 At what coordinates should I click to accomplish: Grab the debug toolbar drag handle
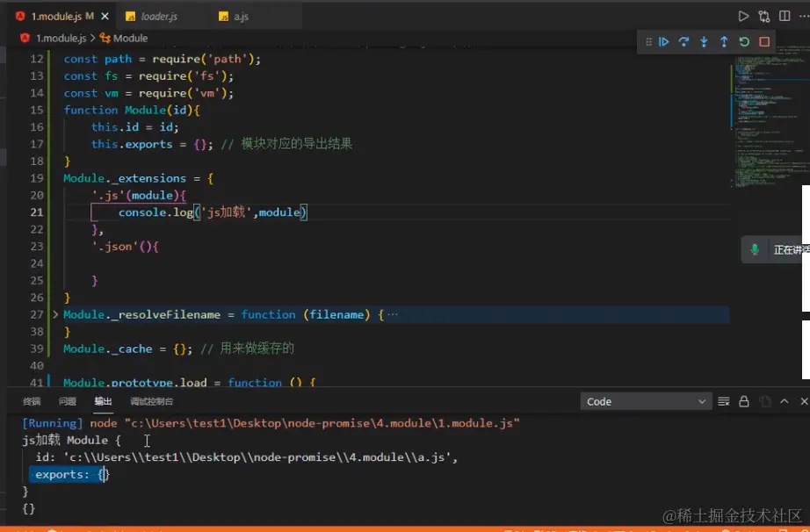pyautogui.click(x=649, y=42)
